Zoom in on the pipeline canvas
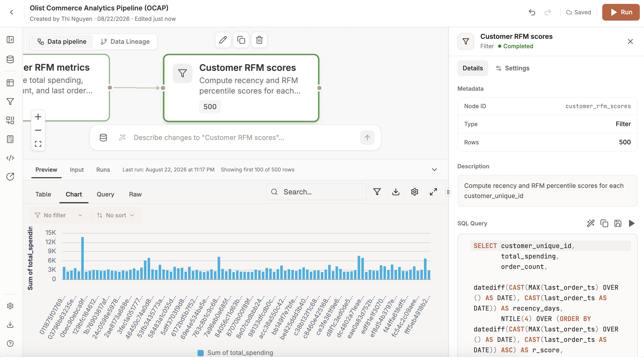Image resolution: width=644 pixels, height=357 pixels. (x=38, y=117)
